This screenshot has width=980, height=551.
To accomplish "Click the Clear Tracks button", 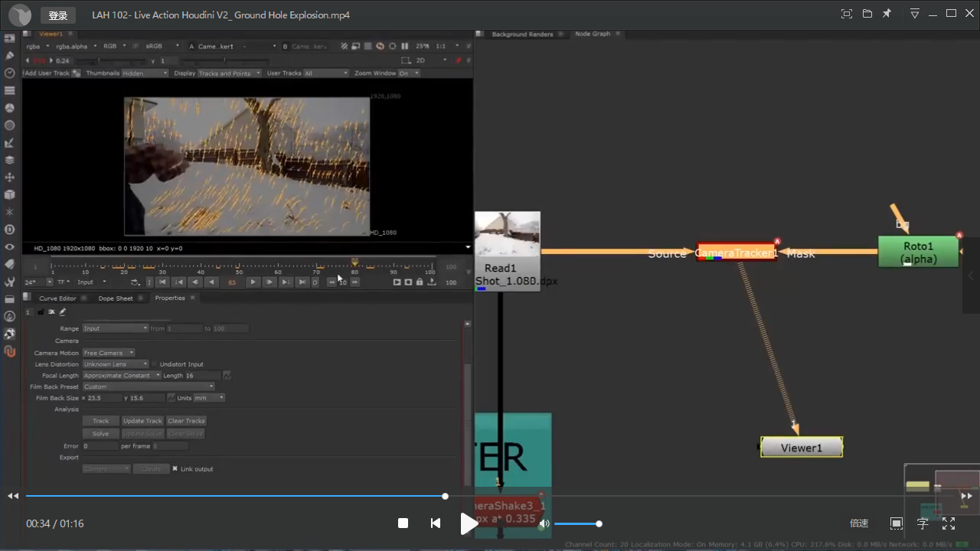I will (186, 421).
